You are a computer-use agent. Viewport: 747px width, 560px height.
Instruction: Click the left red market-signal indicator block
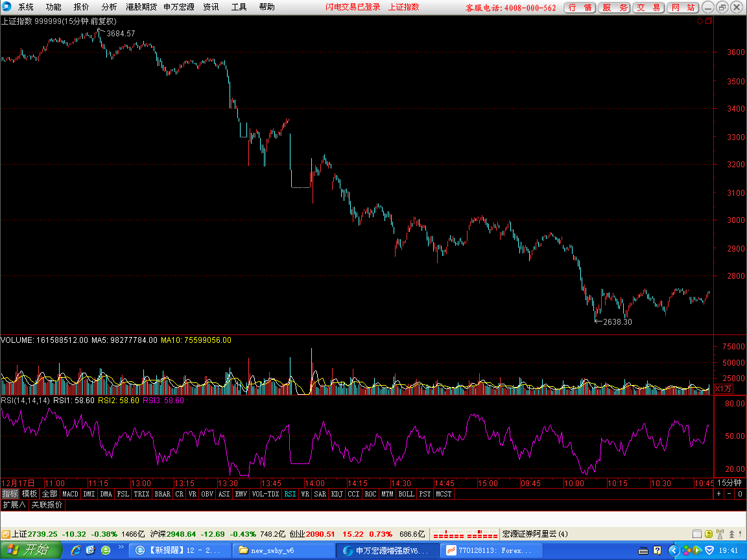coord(448,534)
